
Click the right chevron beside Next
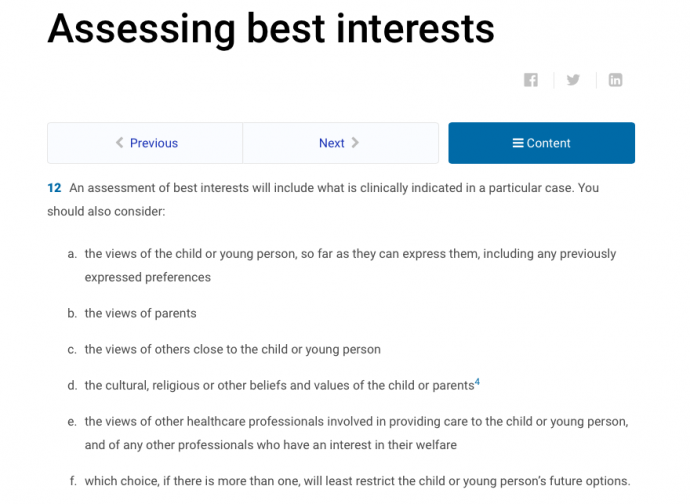click(x=355, y=143)
